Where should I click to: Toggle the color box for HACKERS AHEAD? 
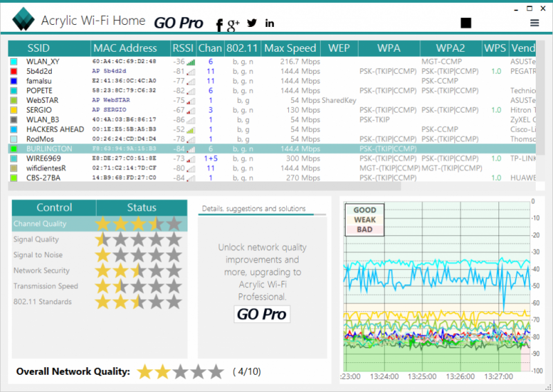pos(14,129)
